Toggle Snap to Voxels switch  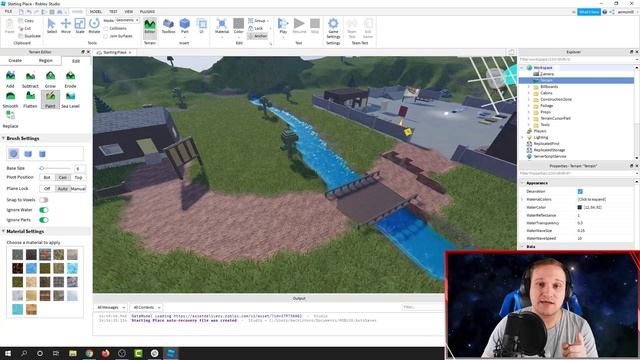coord(44,200)
